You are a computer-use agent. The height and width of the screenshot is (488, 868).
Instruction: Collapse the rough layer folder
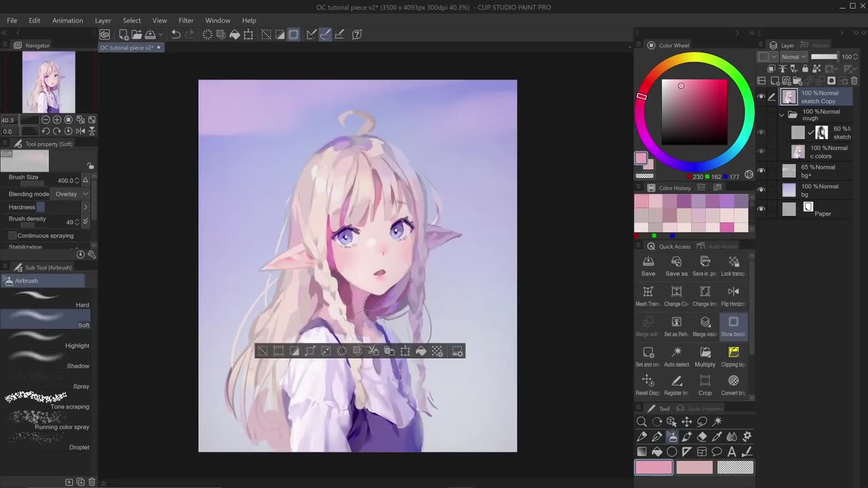[781, 115]
